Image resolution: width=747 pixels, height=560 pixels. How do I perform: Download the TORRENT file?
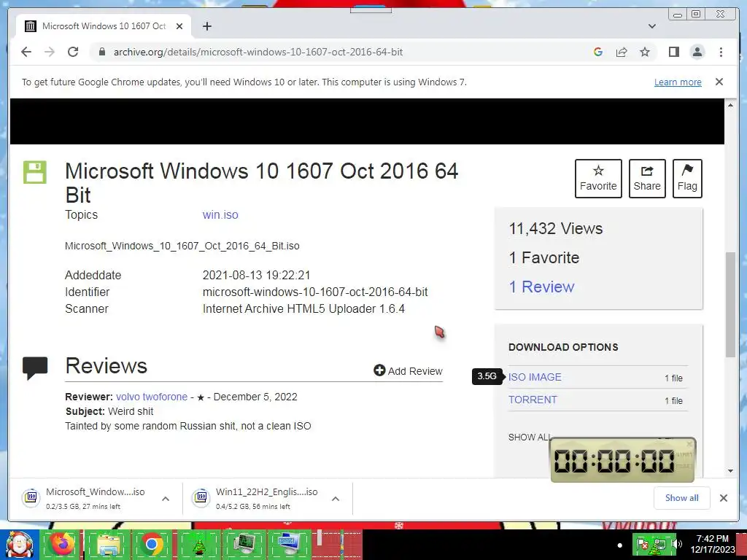click(x=532, y=400)
